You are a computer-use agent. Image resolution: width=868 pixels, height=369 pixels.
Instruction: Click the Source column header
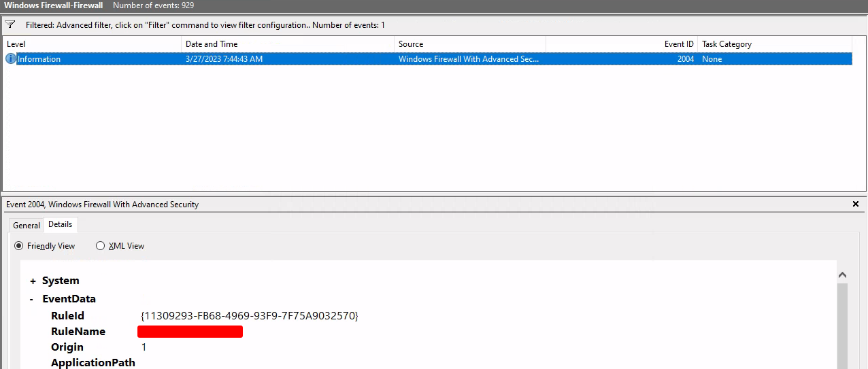pyautogui.click(x=469, y=44)
